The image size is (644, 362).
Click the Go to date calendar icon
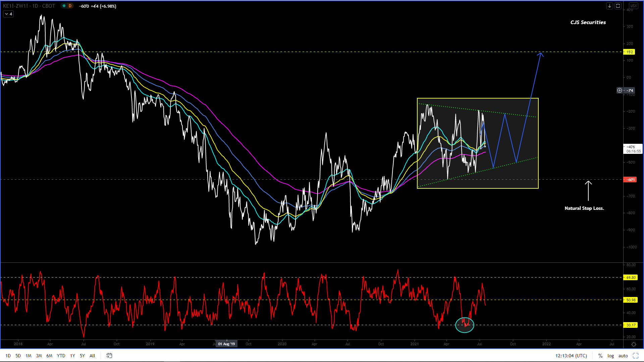109,356
